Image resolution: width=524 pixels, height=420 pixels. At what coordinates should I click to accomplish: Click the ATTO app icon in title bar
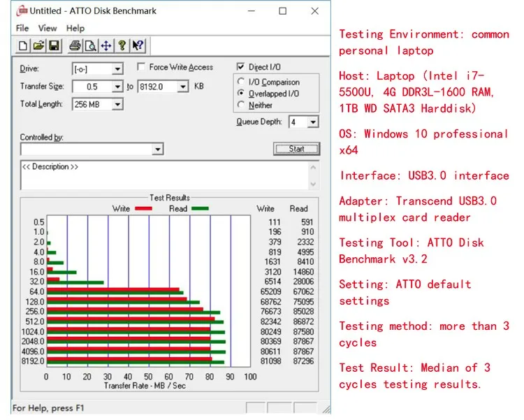[22, 10]
